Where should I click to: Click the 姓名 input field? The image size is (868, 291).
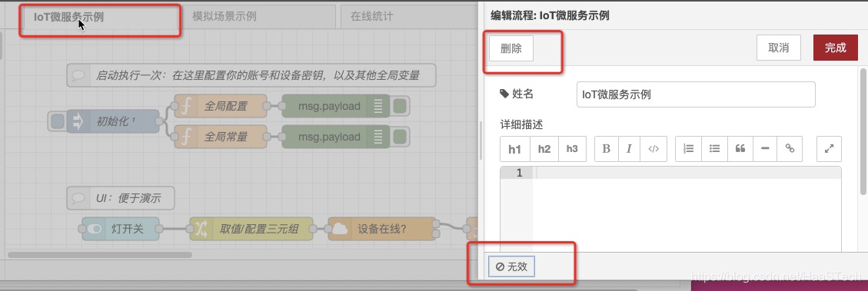(x=696, y=94)
